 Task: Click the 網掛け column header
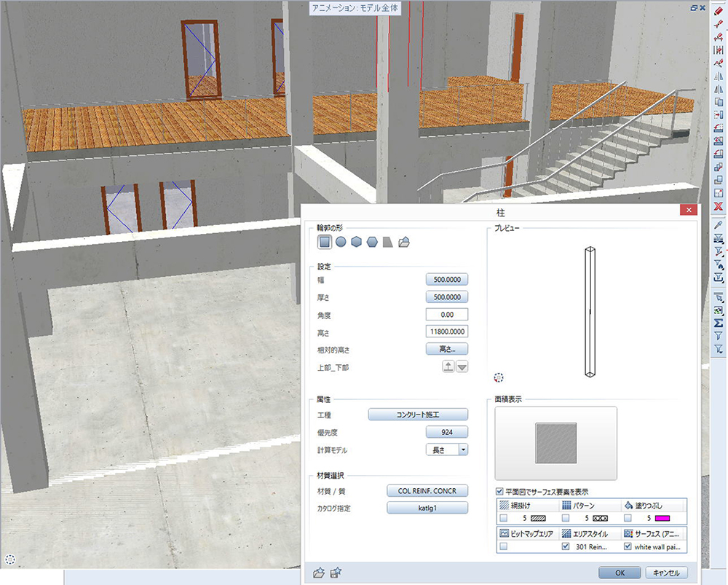[528, 505]
